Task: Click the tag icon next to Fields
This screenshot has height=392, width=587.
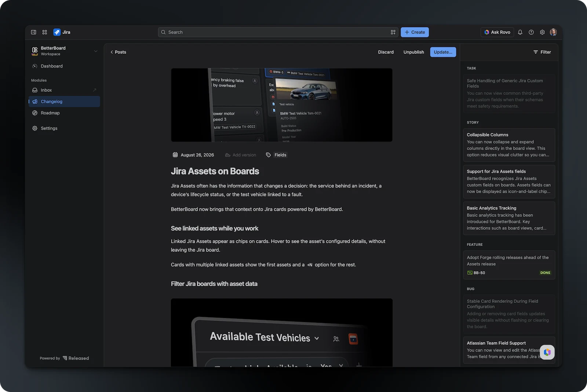Action: tap(268, 155)
